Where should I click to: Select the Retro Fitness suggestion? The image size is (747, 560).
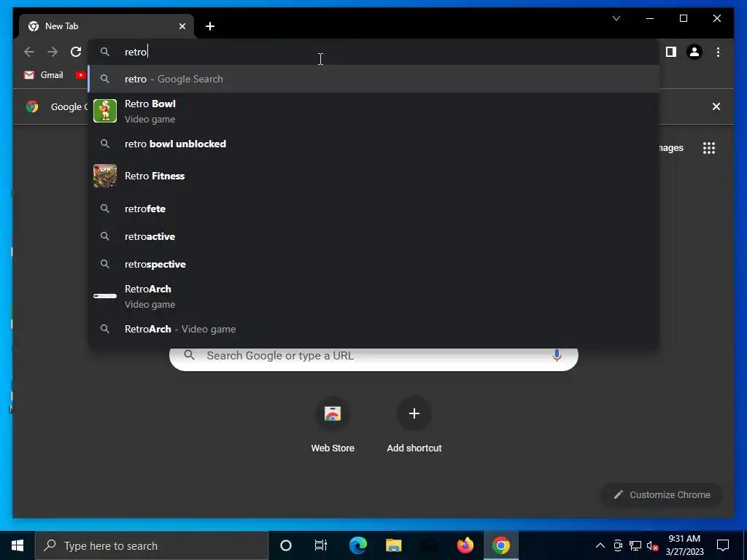(374, 176)
